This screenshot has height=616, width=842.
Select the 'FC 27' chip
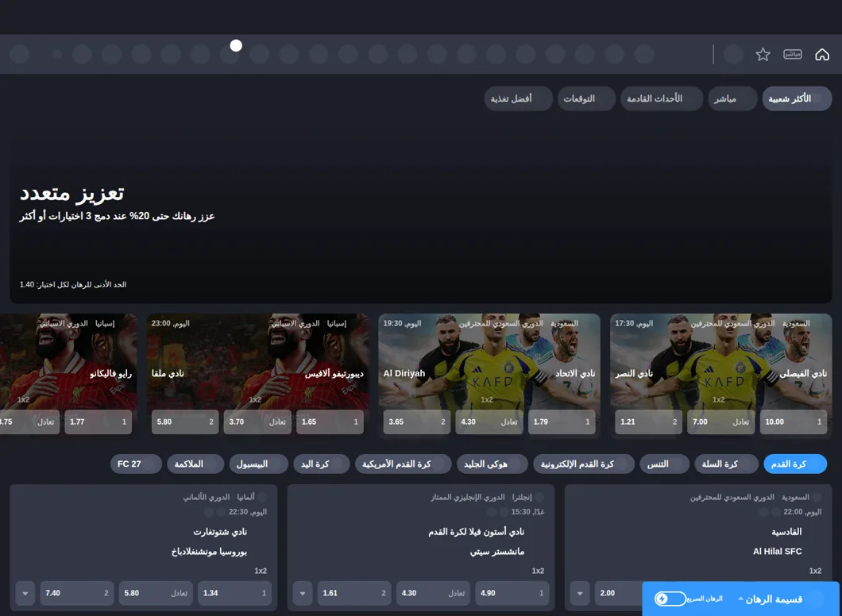point(136,464)
